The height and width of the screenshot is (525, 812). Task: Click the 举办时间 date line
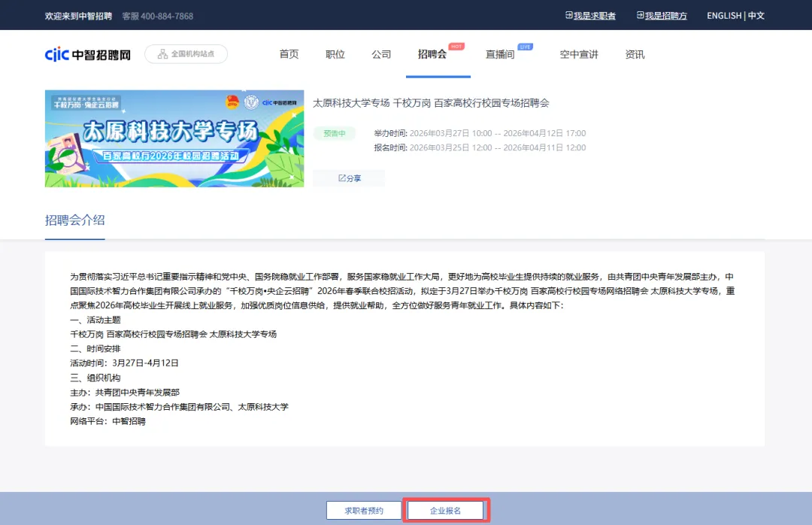point(480,133)
